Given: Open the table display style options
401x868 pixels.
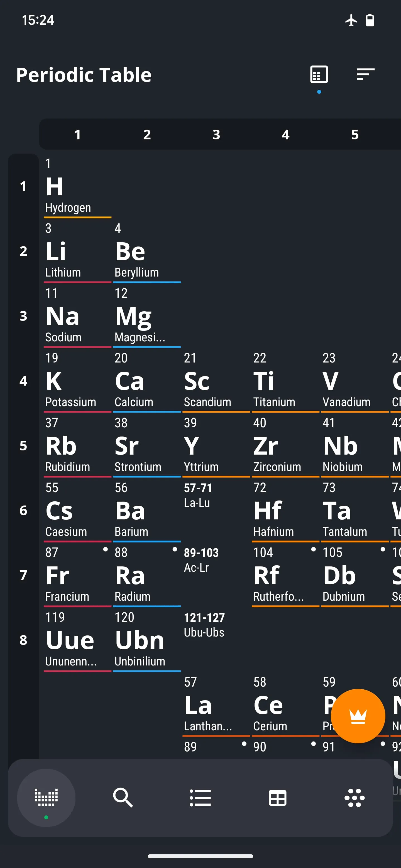Looking at the screenshot, I should pos(318,75).
